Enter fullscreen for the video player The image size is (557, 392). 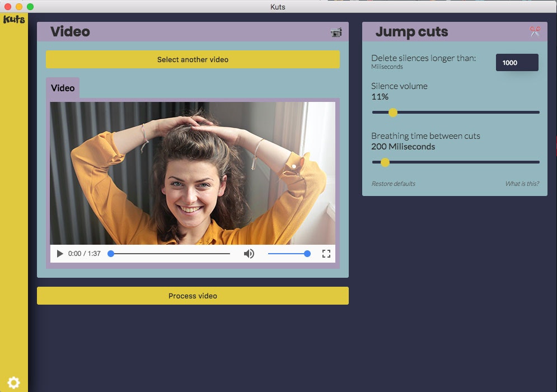tap(326, 253)
